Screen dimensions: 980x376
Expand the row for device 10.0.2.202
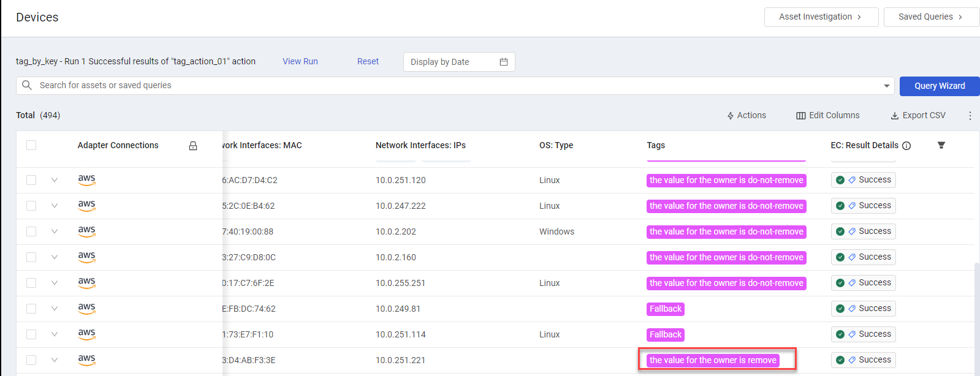pyautogui.click(x=55, y=231)
